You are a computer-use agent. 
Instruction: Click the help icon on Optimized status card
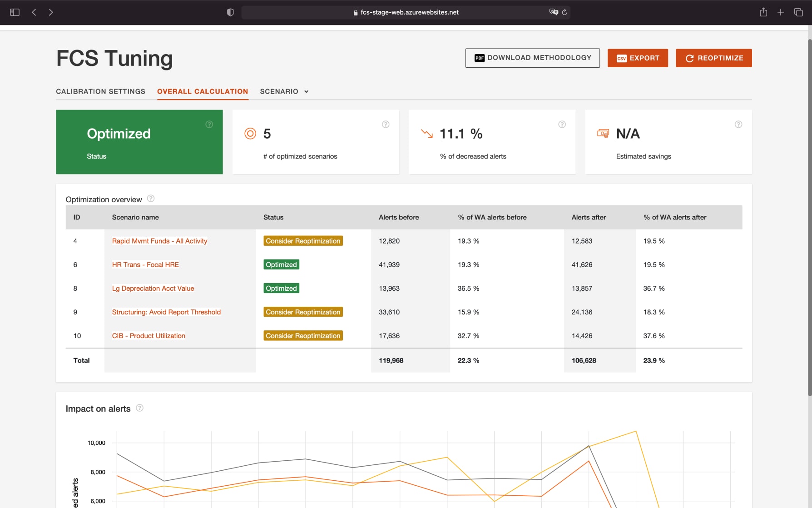pos(209,125)
